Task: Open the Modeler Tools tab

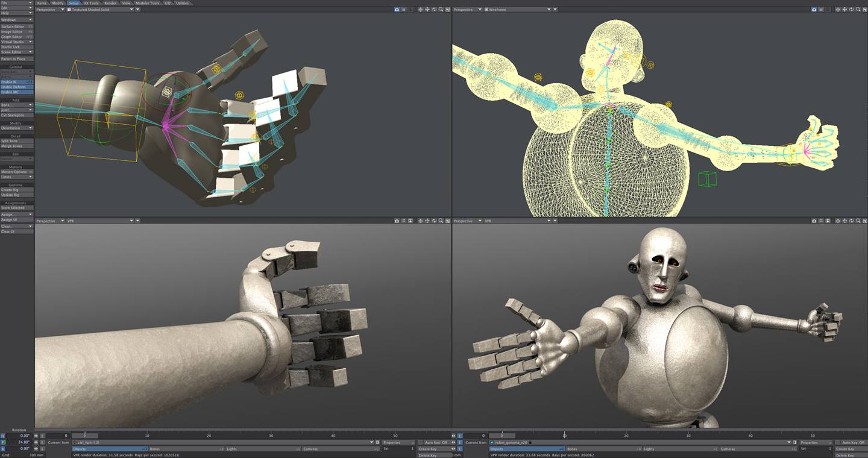Action: (147, 3)
